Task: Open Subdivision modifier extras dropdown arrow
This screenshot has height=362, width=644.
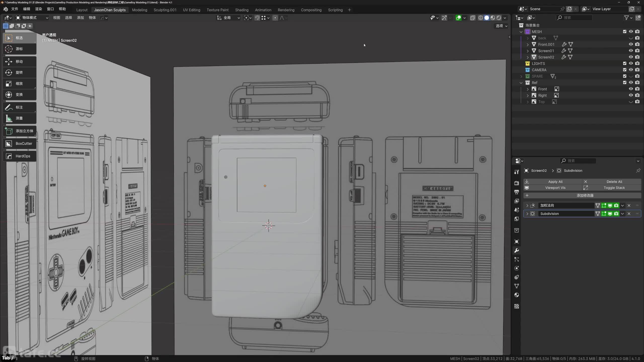Action: 622,214
